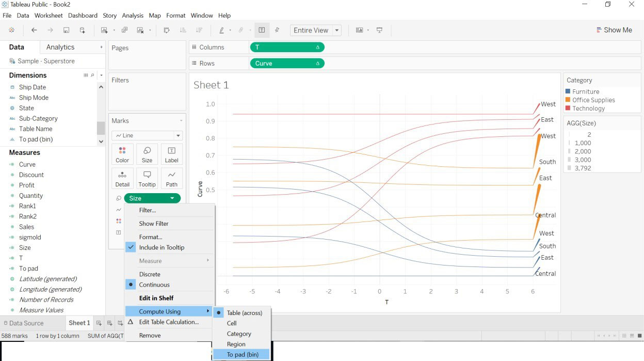Choose Category in Compute Using submenu
The height and width of the screenshot is (361, 644).
(x=239, y=334)
